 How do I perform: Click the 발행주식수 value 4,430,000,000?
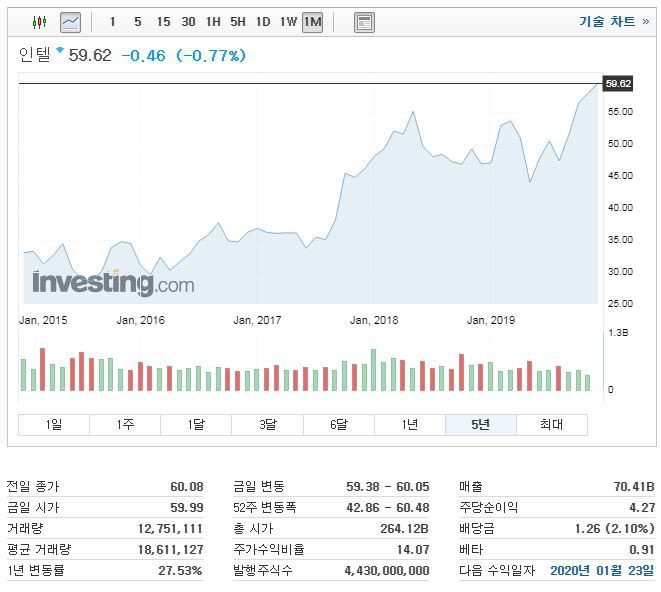tap(387, 570)
